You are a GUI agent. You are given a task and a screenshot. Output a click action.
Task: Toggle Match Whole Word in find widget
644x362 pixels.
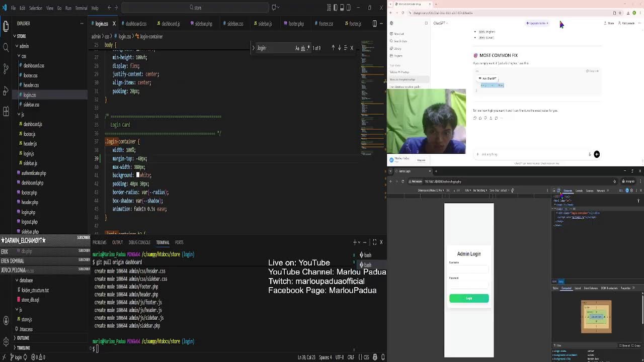point(302,48)
